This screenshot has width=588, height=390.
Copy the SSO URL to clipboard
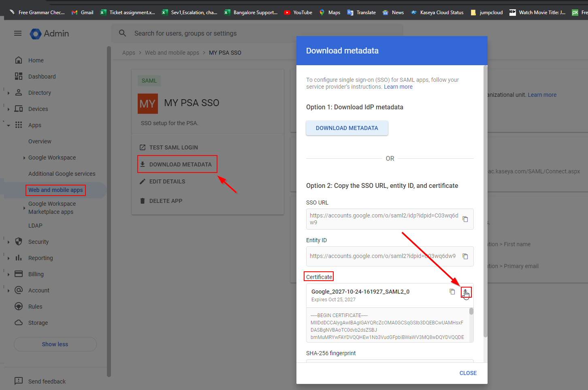465,219
